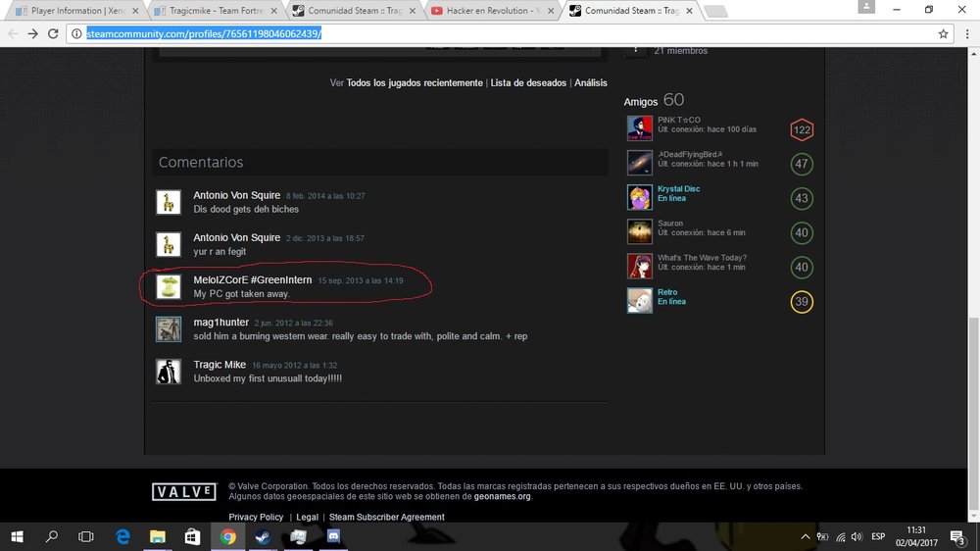980x551 pixels.
Task: Click the level 39 badge next to Retro
Action: (x=802, y=301)
